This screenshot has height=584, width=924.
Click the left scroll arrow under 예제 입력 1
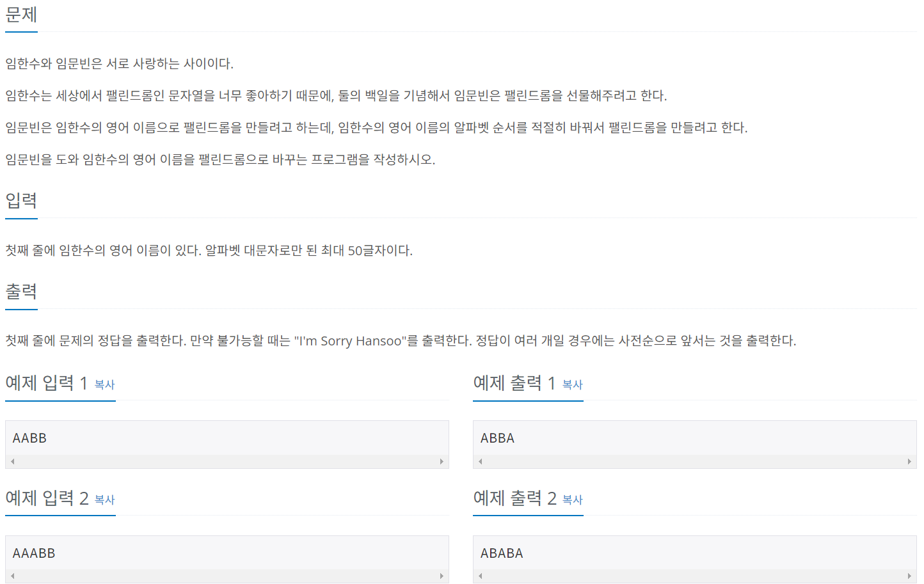pos(12,461)
